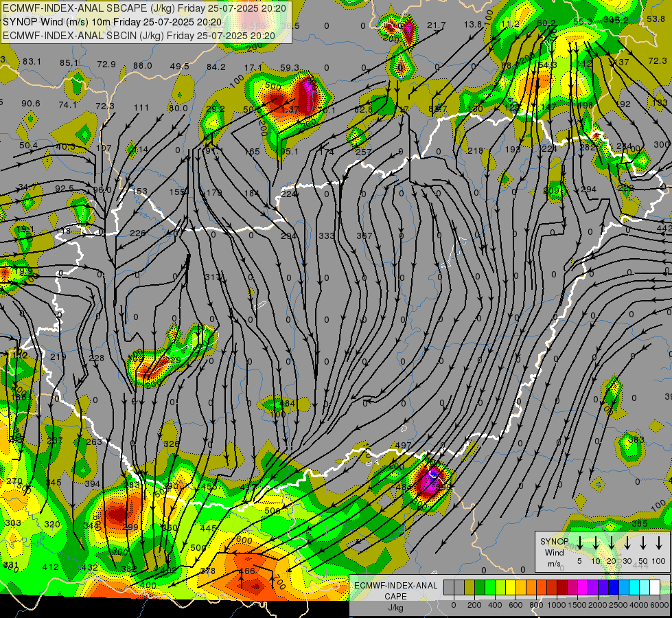The height and width of the screenshot is (618, 672).
Task: Click the 333 CAPE value on map
Action: 327,236
